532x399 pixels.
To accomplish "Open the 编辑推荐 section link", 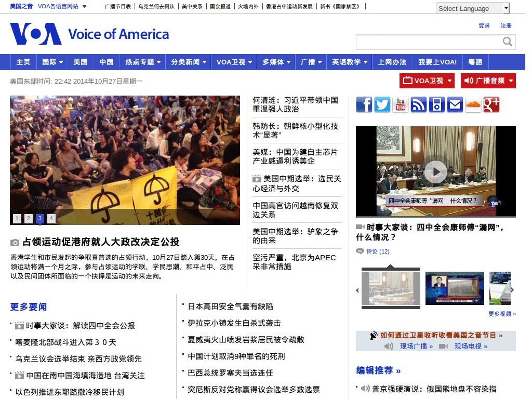I will [378, 370].
